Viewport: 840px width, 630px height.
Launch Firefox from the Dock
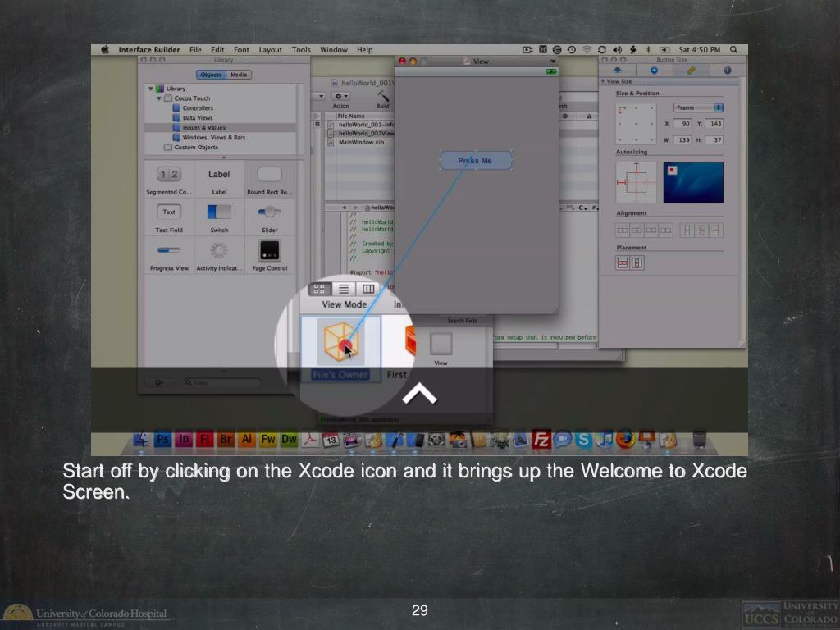pos(625,440)
